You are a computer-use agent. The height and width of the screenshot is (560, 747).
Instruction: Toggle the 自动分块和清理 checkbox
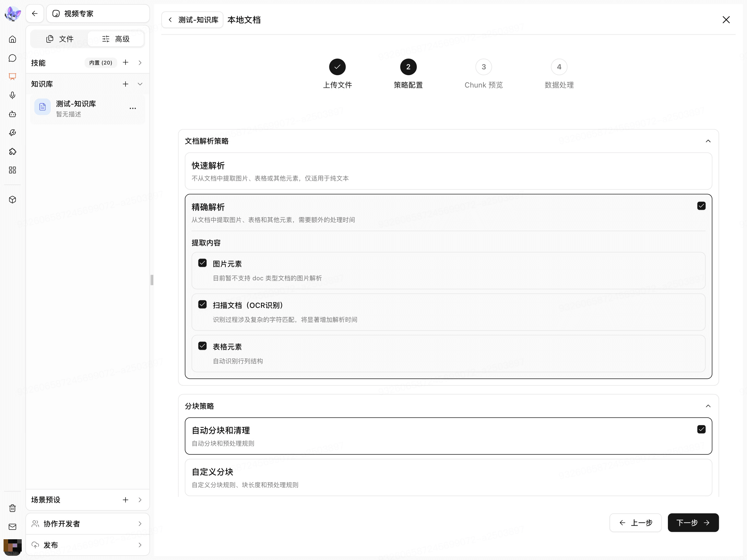coord(701,429)
